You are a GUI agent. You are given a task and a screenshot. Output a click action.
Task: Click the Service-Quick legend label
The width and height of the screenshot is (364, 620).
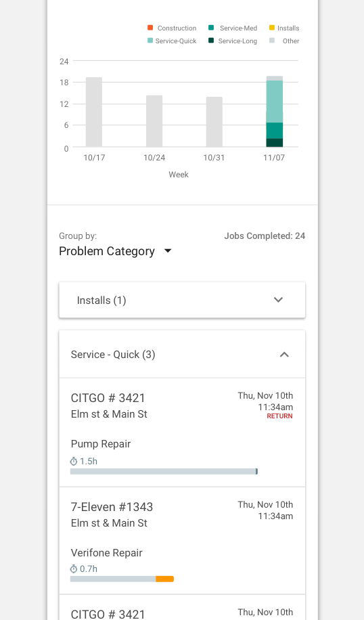176,41
